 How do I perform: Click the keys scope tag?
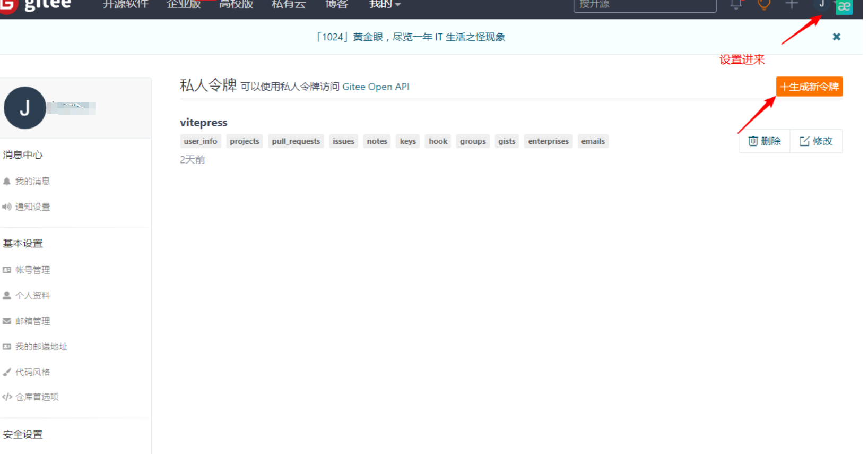click(408, 141)
